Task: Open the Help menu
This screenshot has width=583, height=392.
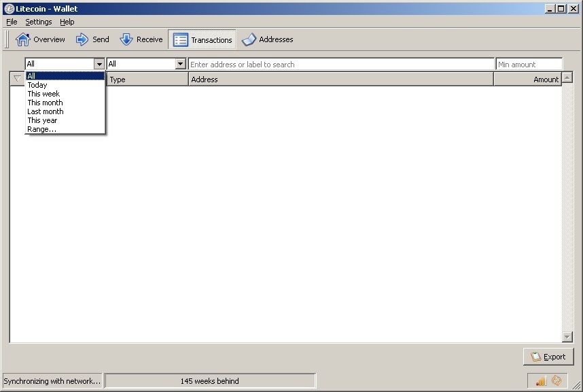Action: pos(67,21)
